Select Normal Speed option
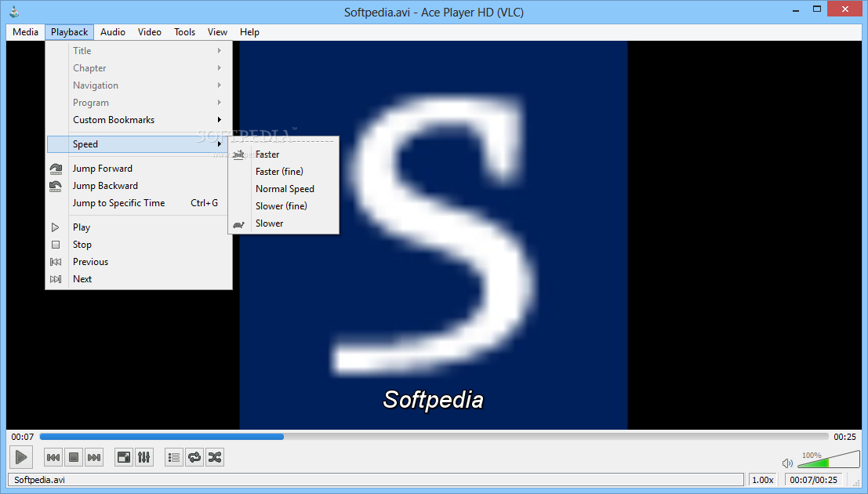Screen dimensions: 868x494 click(283, 189)
